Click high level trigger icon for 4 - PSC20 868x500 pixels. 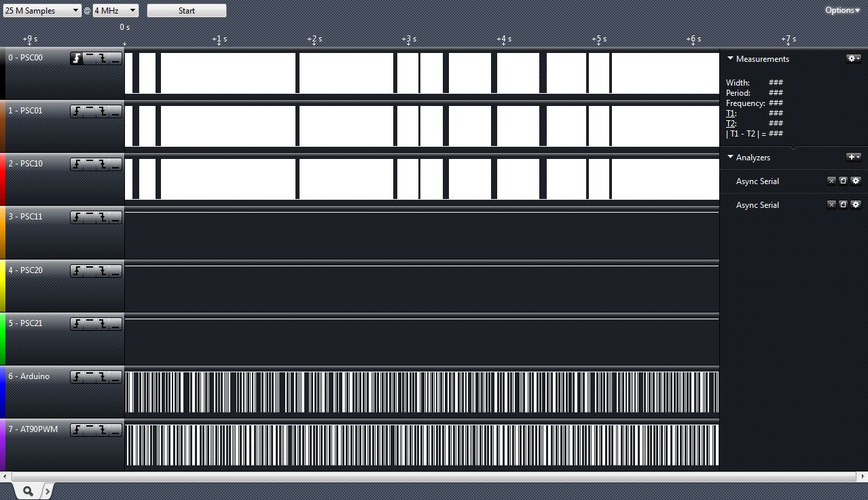coord(90,271)
